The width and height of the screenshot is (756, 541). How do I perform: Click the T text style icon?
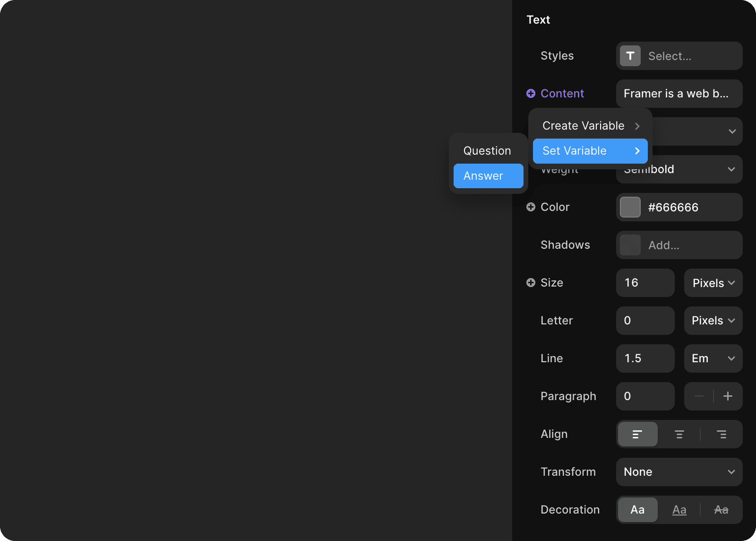coord(630,56)
